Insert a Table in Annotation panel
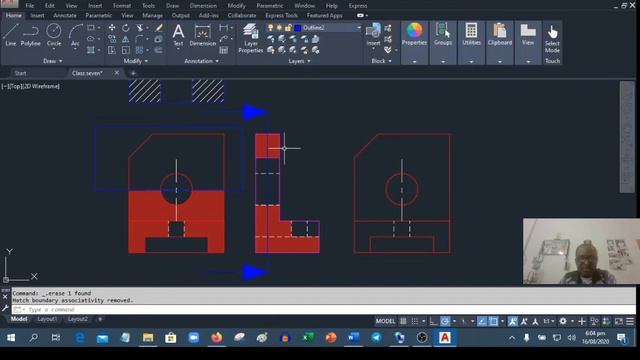The width and height of the screenshot is (640, 360). (224, 50)
